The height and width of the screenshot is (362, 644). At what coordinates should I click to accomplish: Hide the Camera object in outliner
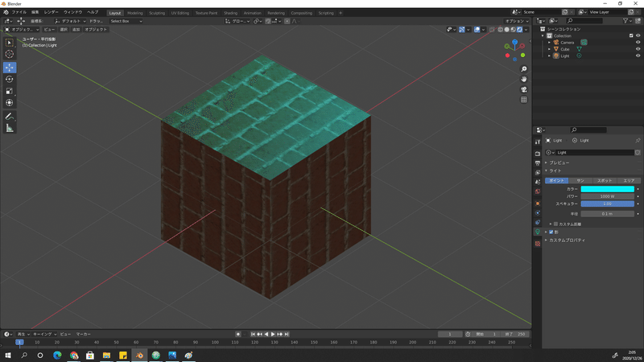[638, 43]
